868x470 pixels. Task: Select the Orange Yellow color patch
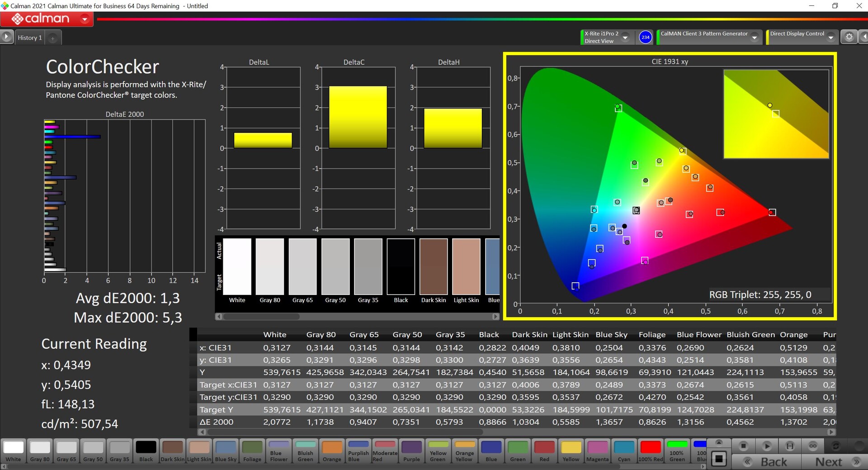coord(465,451)
